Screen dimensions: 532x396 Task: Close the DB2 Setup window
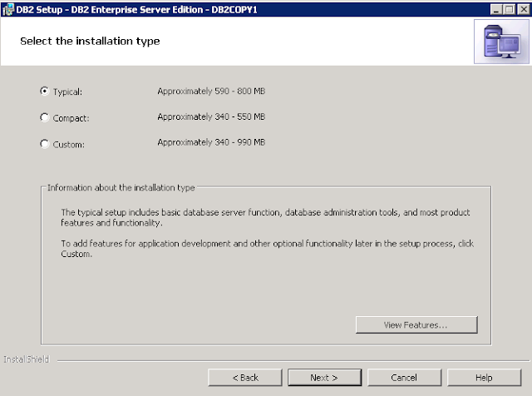point(523,9)
